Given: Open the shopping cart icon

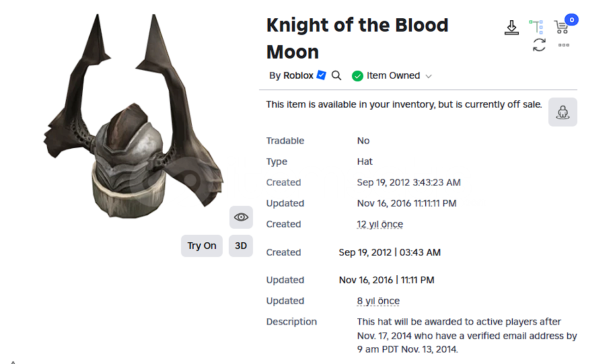Looking at the screenshot, I should (561, 27).
